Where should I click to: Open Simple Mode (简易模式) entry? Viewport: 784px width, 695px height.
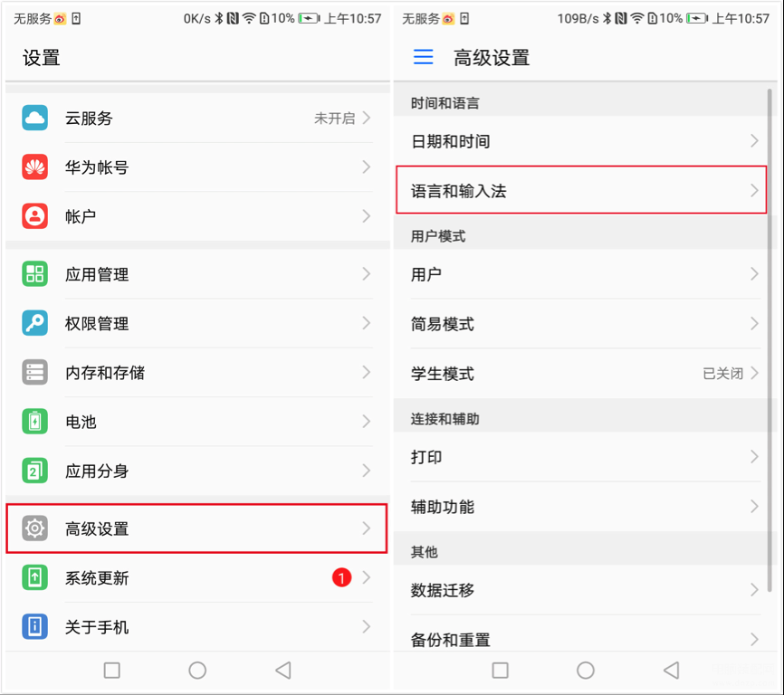click(x=581, y=324)
